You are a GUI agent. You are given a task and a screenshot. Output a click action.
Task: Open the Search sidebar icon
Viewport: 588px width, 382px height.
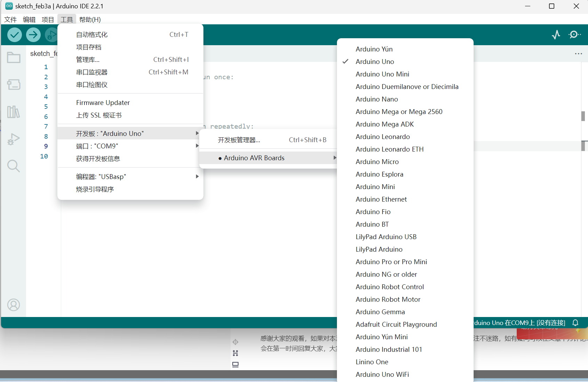(x=14, y=166)
